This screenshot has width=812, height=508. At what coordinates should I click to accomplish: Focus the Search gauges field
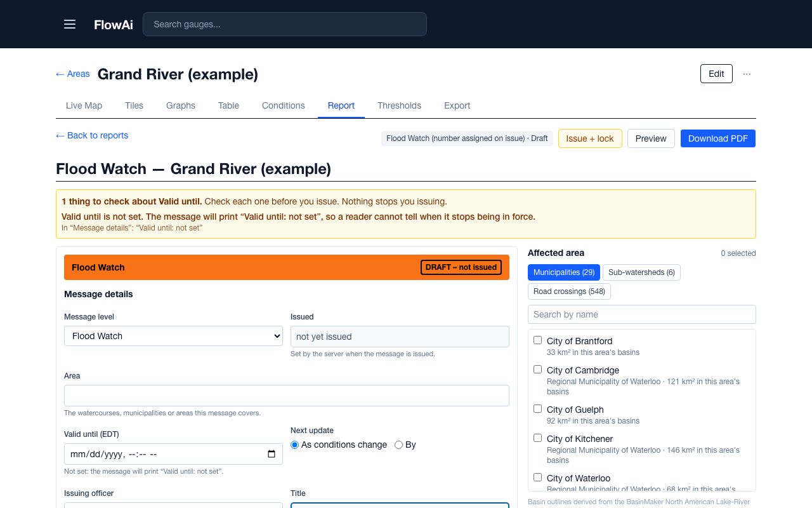[x=285, y=24]
